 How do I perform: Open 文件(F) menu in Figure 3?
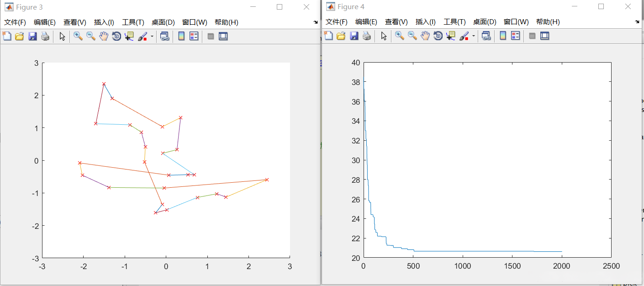pos(15,22)
